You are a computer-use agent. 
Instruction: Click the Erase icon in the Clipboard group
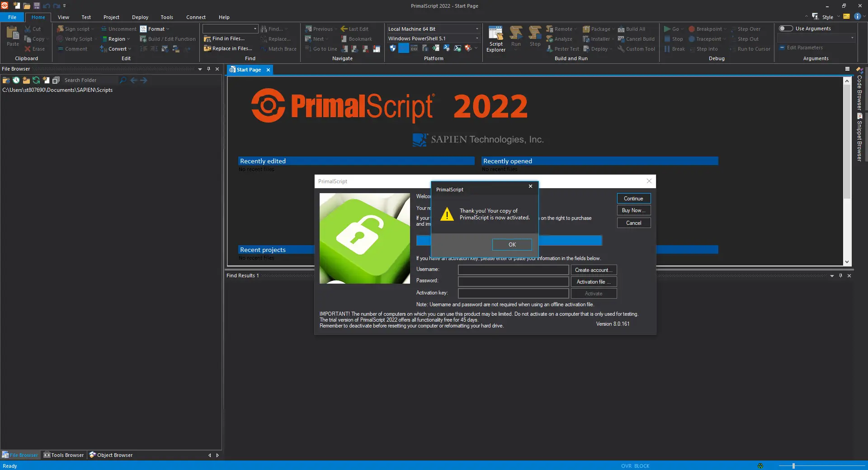(x=28, y=49)
